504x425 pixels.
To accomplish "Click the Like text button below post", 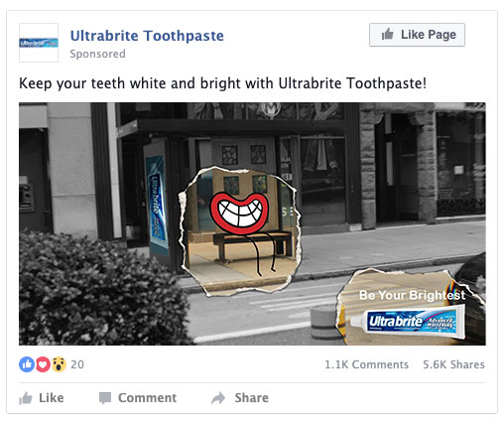I will pyautogui.click(x=52, y=398).
